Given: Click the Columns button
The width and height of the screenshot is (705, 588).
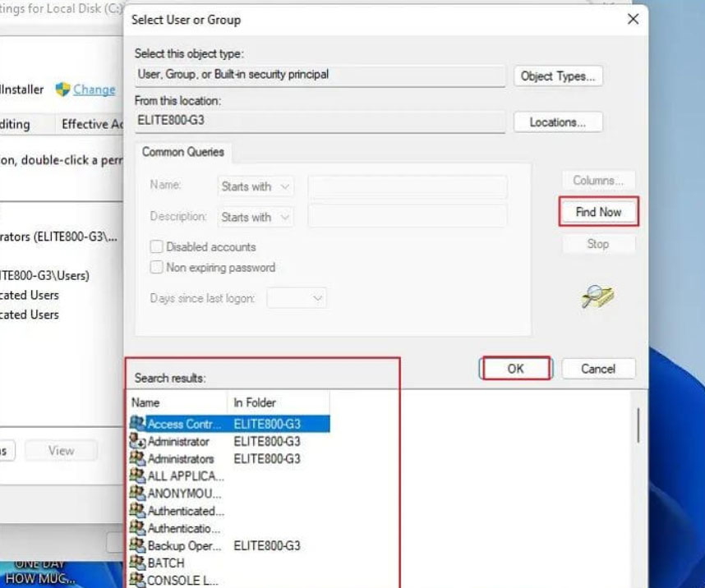Looking at the screenshot, I should click(x=598, y=181).
